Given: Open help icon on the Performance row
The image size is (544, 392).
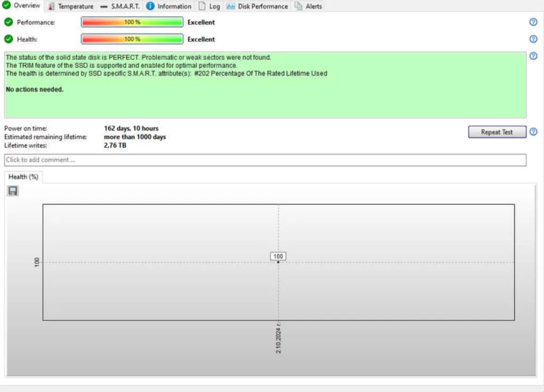Looking at the screenshot, I should click(533, 22).
